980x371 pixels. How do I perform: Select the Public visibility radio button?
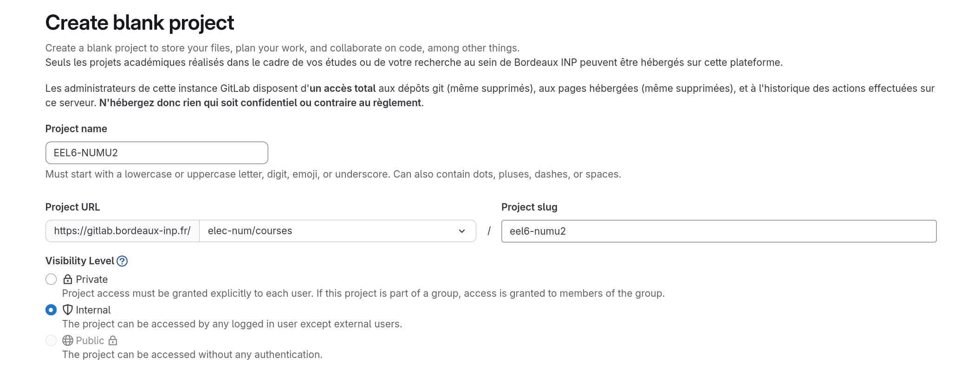point(51,340)
